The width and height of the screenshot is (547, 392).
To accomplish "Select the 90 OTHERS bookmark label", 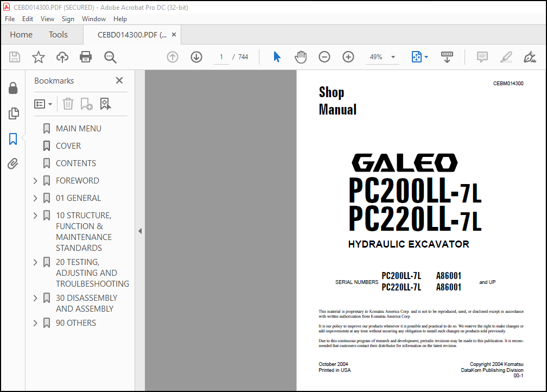I will (76, 323).
